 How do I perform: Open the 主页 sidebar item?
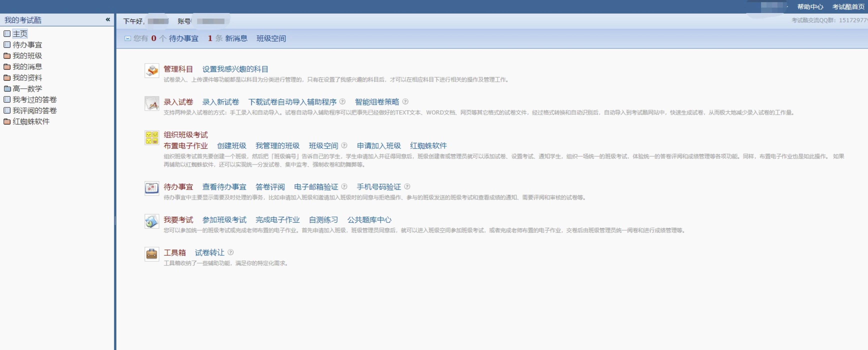(x=20, y=34)
